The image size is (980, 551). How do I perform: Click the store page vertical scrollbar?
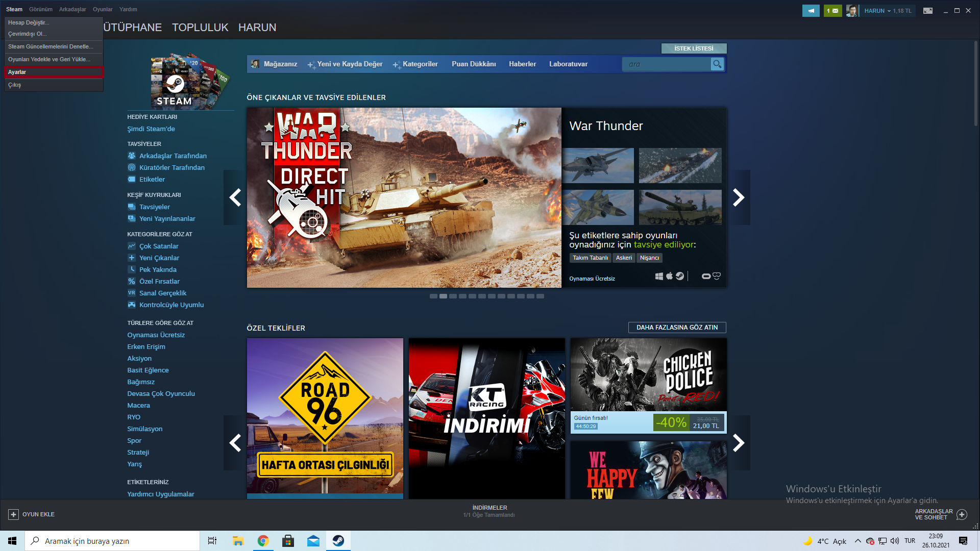975,84
